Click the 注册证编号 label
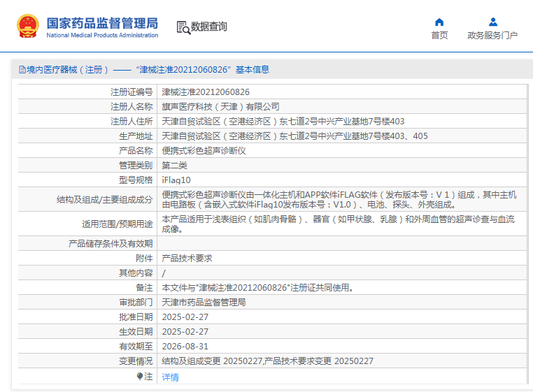The width and height of the screenshot is (533, 392). [132, 92]
